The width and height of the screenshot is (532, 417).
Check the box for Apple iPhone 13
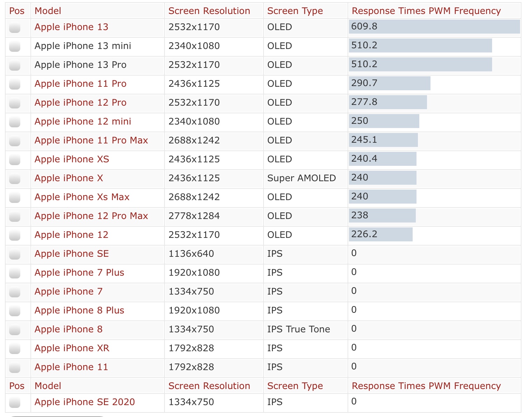pyautogui.click(x=15, y=28)
